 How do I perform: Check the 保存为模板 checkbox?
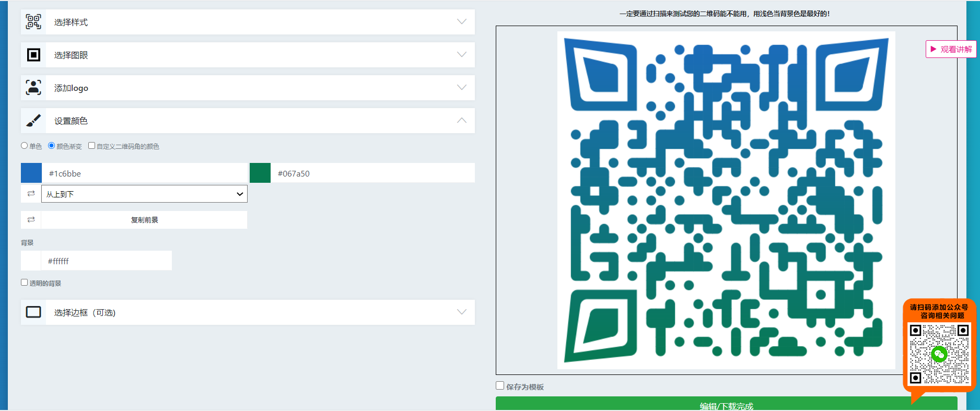tap(500, 386)
